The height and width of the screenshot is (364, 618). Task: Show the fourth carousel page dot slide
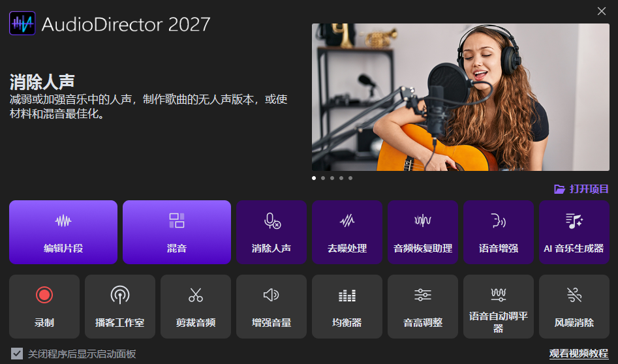pos(341,178)
